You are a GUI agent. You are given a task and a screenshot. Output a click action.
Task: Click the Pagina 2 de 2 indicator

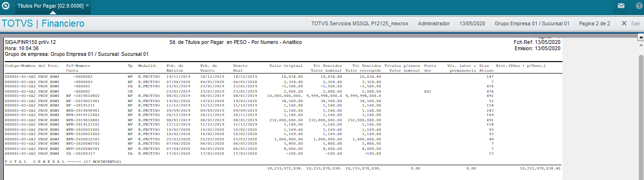(x=594, y=23)
